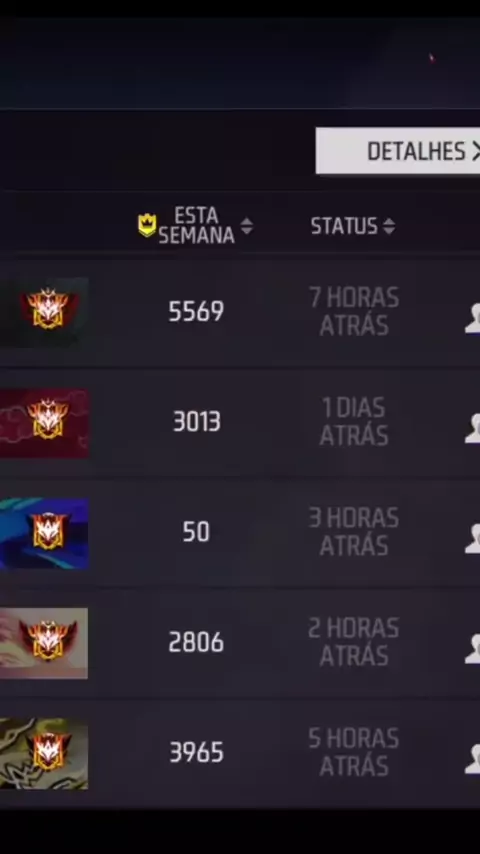Click the STATUS column header text

click(344, 226)
